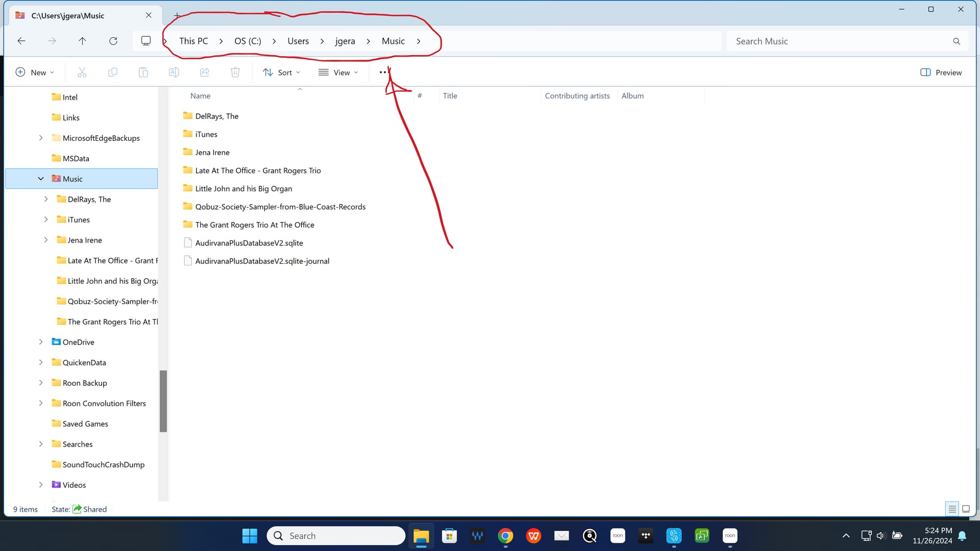Sort by the Name column header
Image resolution: width=980 pixels, height=551 pixels.
pyautogui.click(x=200, y=96)
